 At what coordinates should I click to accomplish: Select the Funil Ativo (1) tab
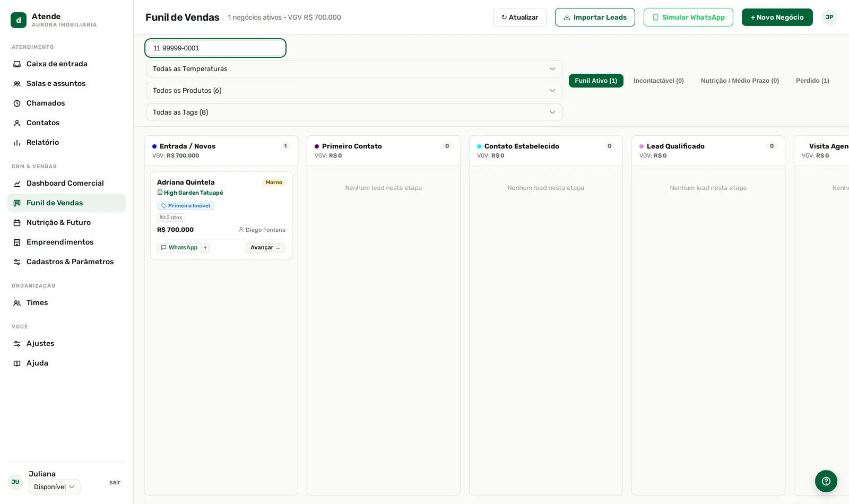point(596,81)
